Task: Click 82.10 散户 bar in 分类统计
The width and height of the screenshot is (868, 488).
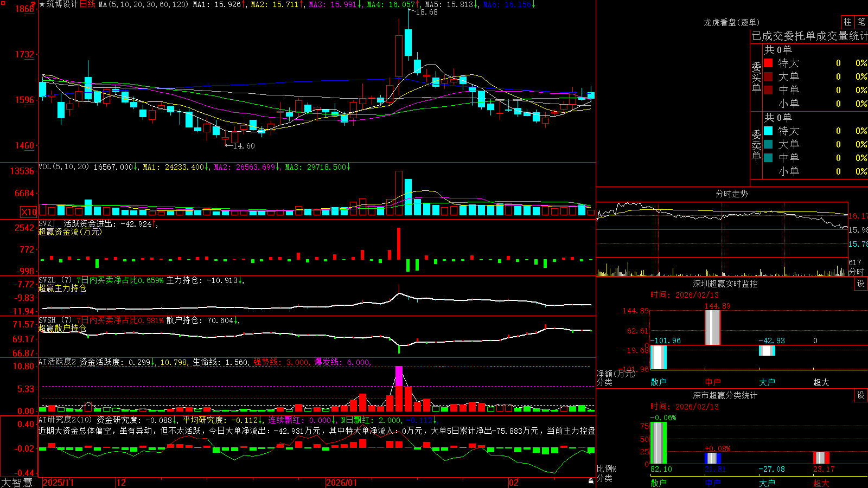Action: coord(659,442)
